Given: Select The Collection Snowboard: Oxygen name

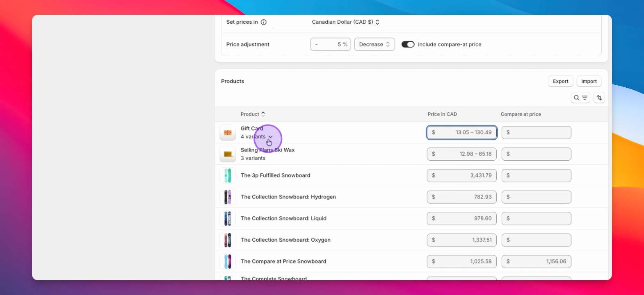Looking at the screenshot, I should point(285,240).
